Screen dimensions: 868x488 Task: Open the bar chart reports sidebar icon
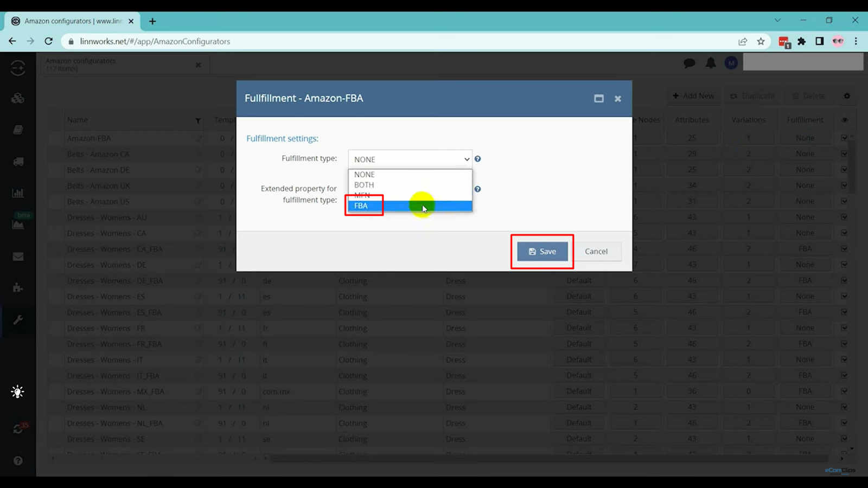[18, 193]
